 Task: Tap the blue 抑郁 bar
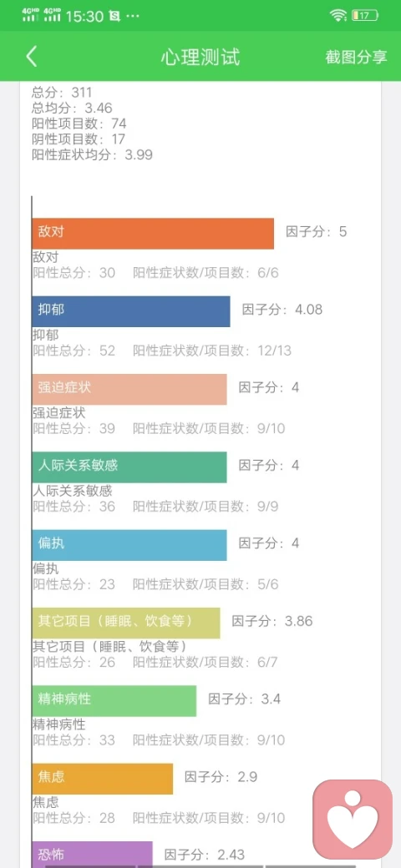tap(131, 311)
